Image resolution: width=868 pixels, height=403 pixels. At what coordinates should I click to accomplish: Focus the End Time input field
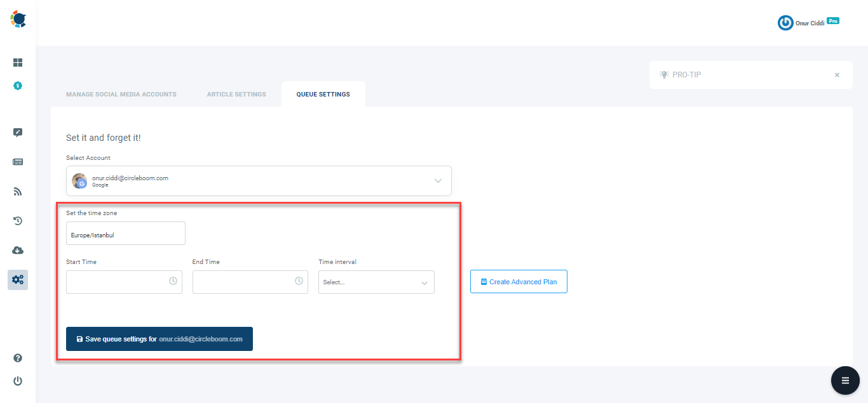(250, 282)
